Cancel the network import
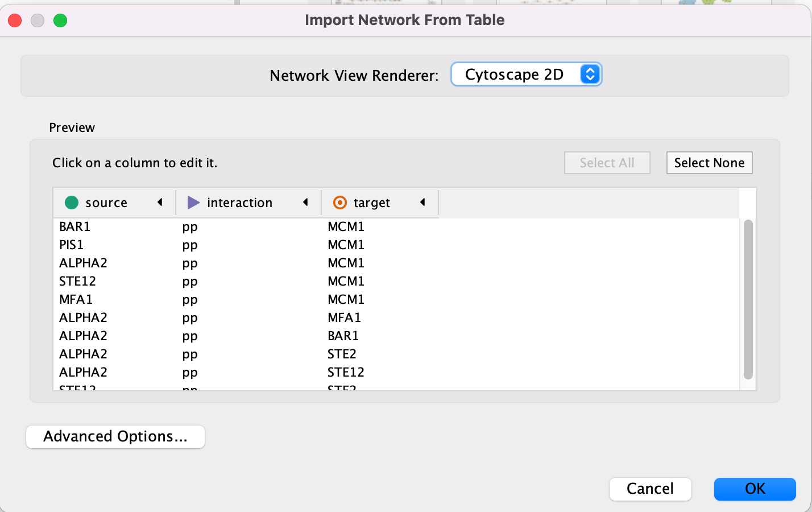Viewport: 812px width, 512px height. tap(650, 489)
